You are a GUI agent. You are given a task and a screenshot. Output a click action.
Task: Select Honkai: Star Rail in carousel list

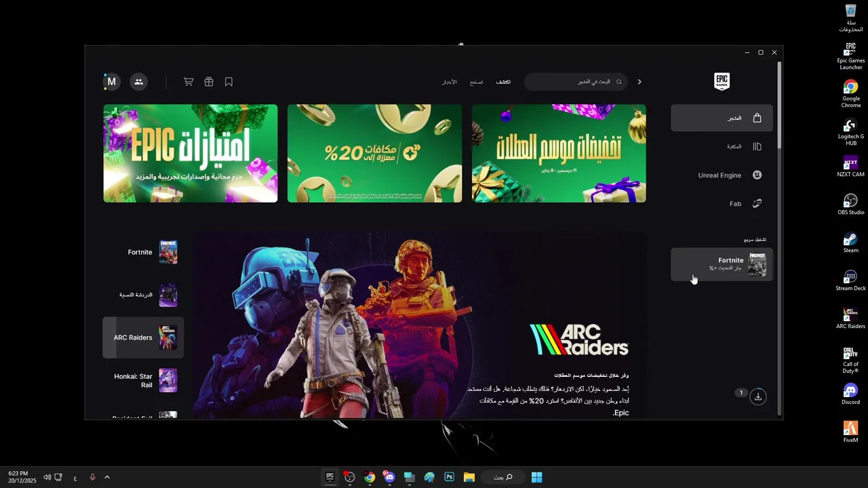tap(143, 380)
